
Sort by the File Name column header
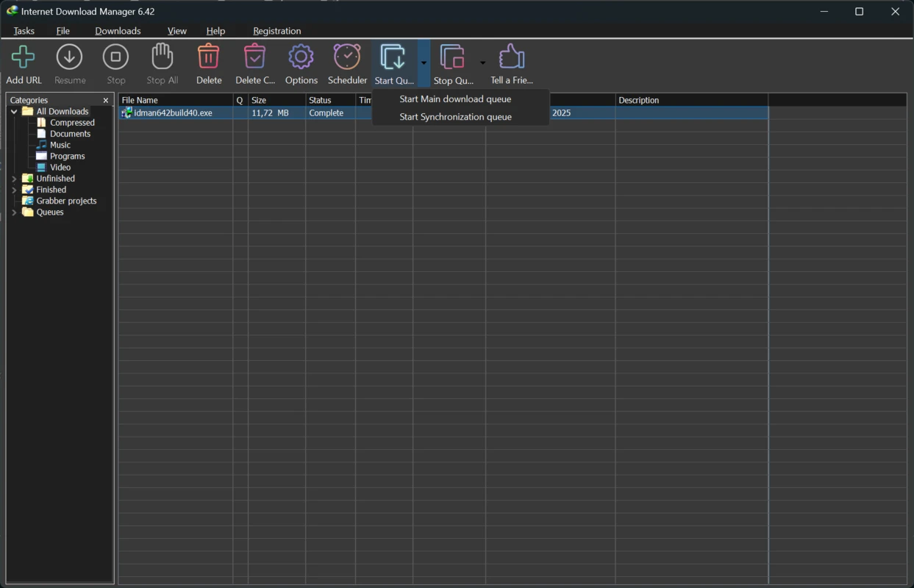[x=176, y=100]
